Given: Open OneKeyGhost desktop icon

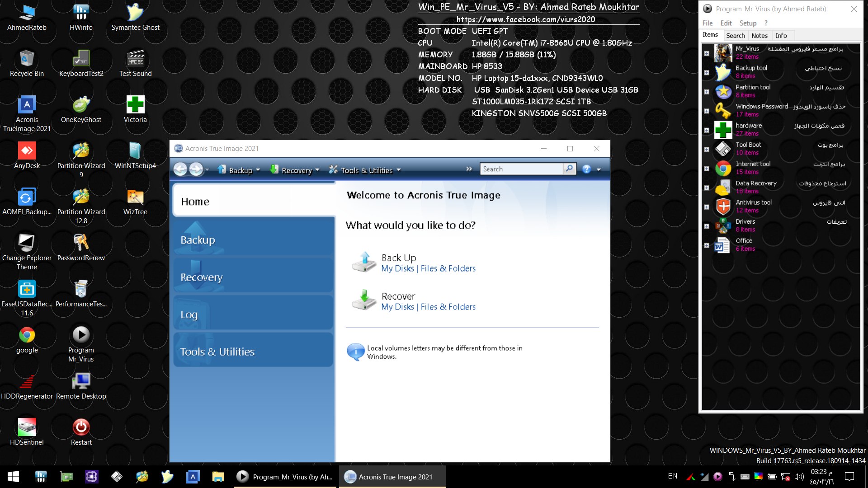Looking at the screenshot, I should [x=81, y=110].
